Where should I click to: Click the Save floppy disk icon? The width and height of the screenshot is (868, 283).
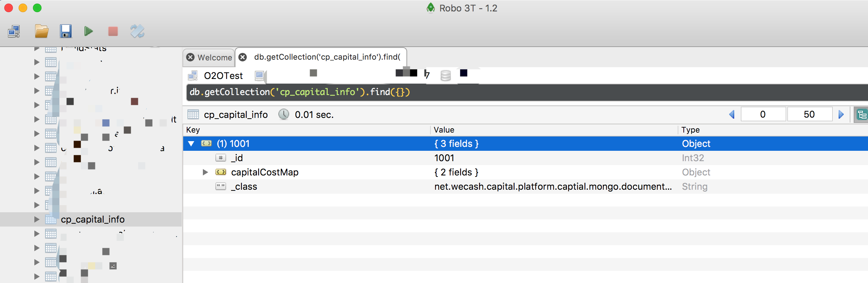tap(65, 31)
